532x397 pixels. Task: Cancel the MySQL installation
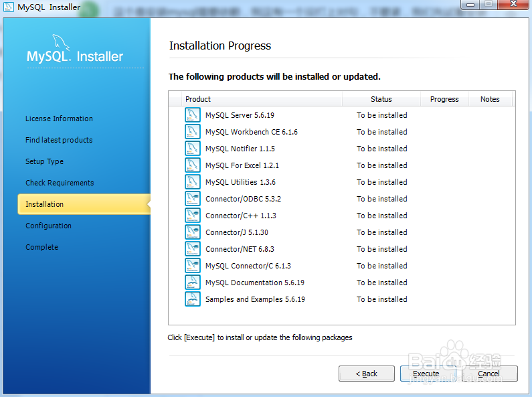coord(489,374)
